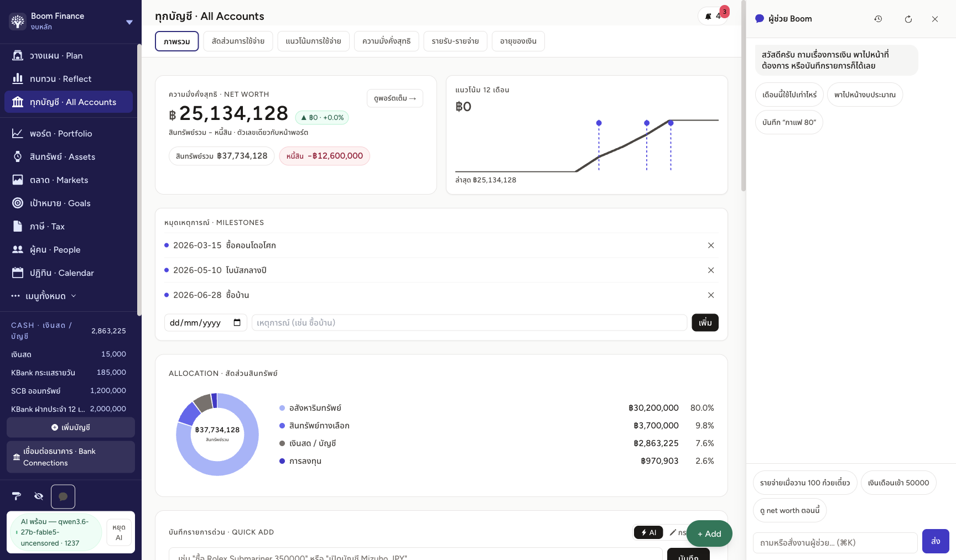Click milestone event name input field
Image resolution: width=956 pixels, height=560 pixels.
point(469,322)
